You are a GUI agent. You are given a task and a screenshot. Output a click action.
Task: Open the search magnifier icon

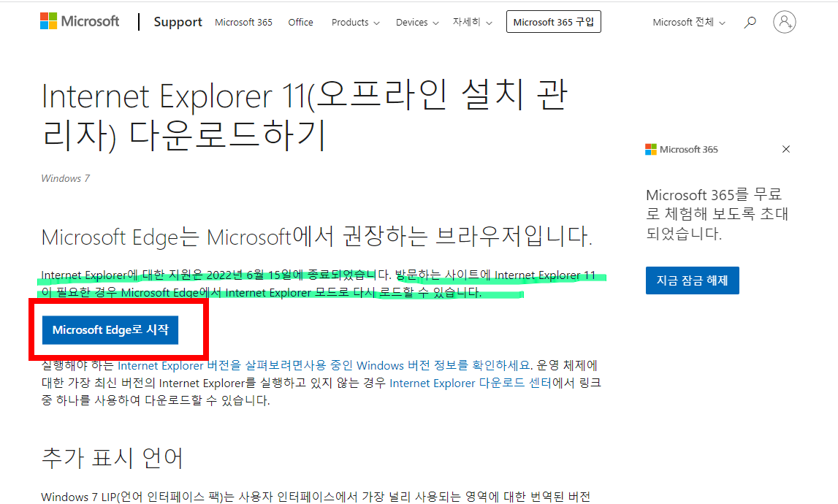click(750, 22)
